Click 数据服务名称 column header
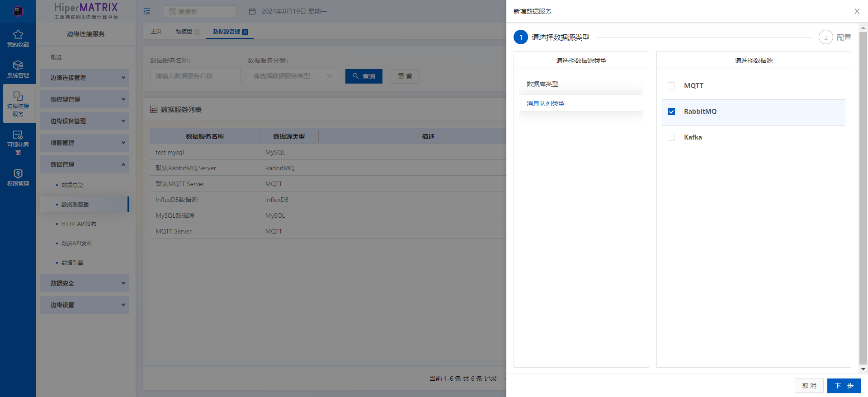Screen dimensions: 868x397 [x=205, y=136]
